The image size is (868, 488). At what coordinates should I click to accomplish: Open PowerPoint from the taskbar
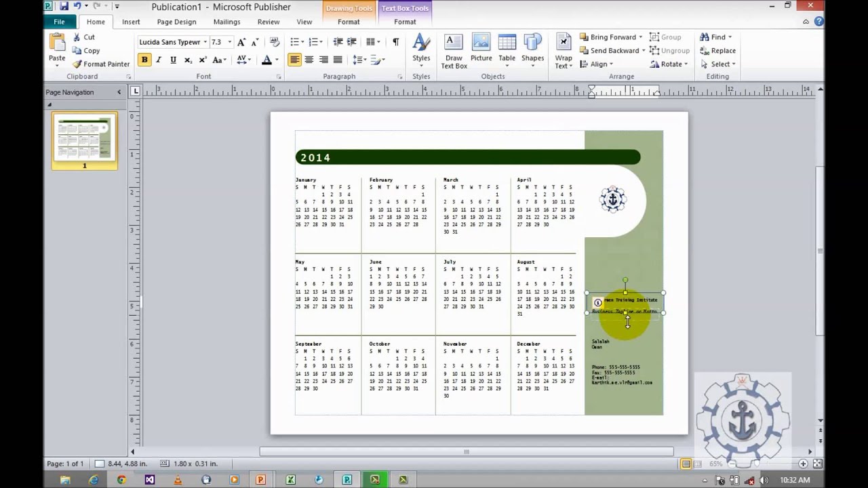tap(260, 480)
